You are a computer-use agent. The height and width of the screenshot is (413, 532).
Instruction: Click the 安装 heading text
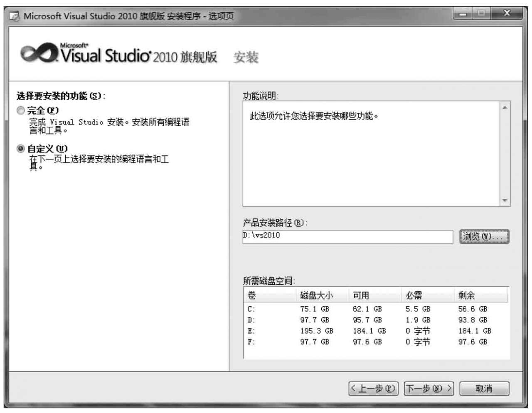(x=246, y=57)
